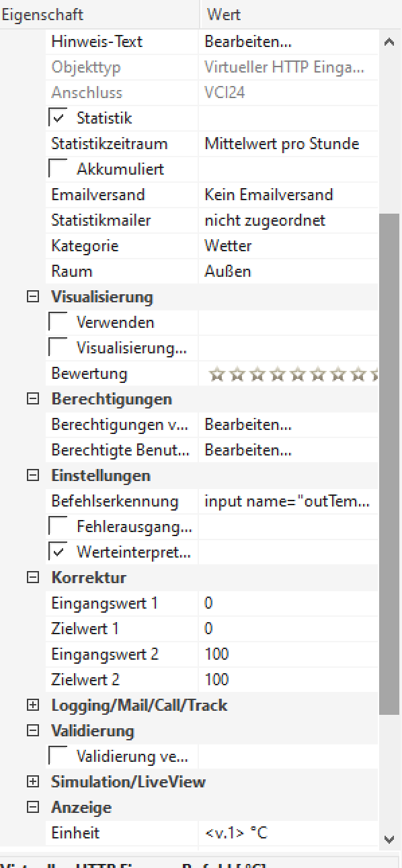This screenshot has height=868, width=402.
Task: Expand the Simulation/LiveView section
Action: pos(32,782)
